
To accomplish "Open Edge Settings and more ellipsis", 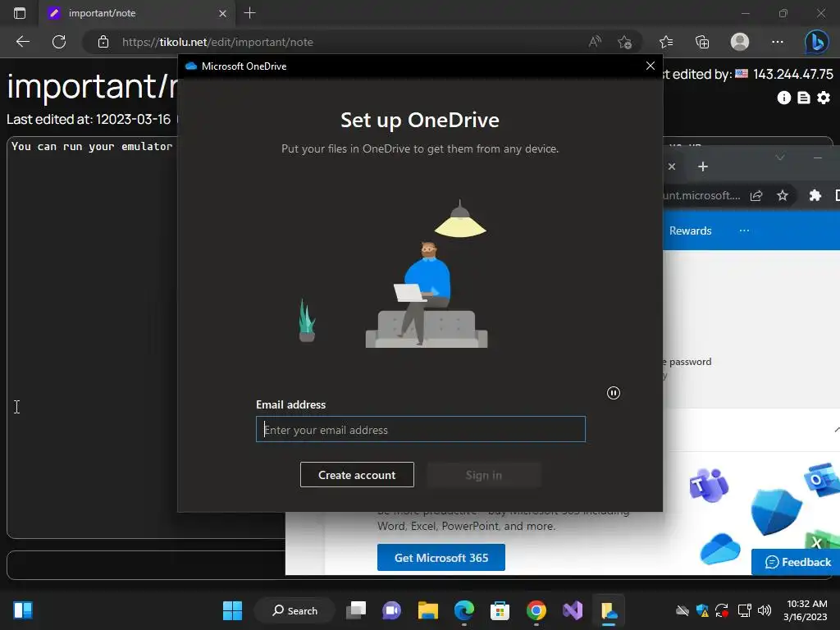I will [x=778, y=42].
